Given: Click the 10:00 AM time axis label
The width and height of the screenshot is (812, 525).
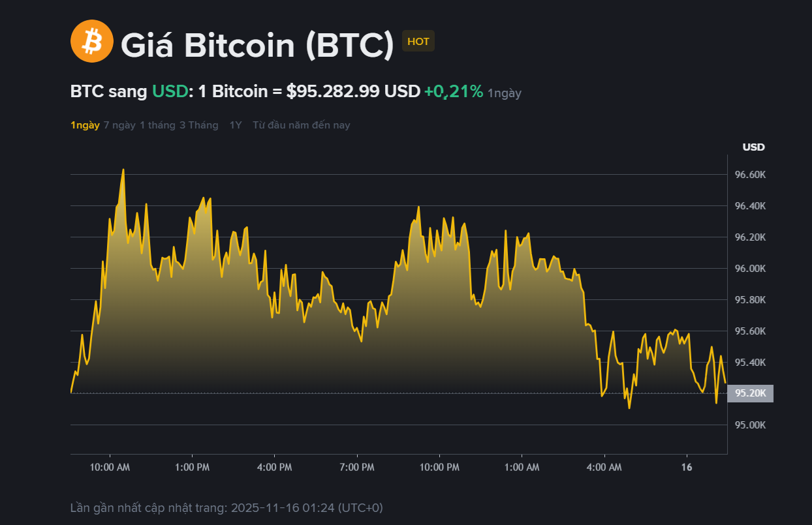Looking at the screenshot, I should point(110,468).
